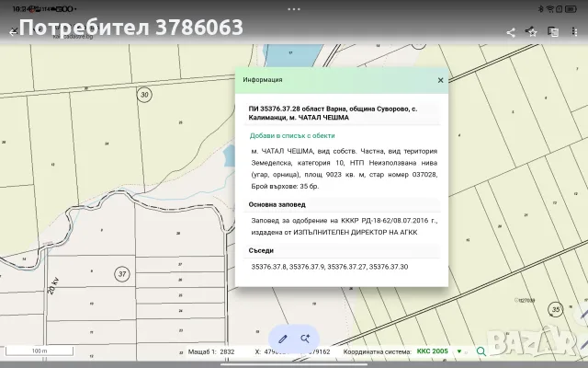588x368 pixels.
Task: Select cadastral block marker 35 on map
Action: coord(555,309)
